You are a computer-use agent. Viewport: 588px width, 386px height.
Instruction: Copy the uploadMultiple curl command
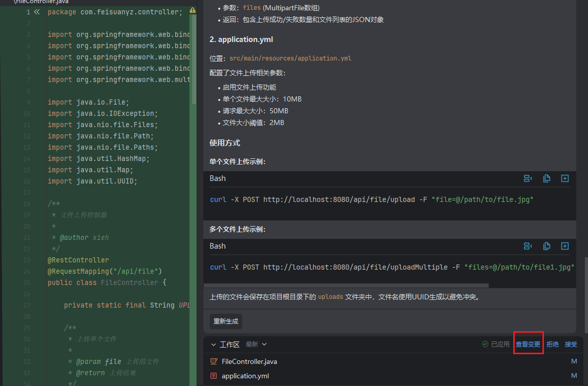click(x=547, y=246)
